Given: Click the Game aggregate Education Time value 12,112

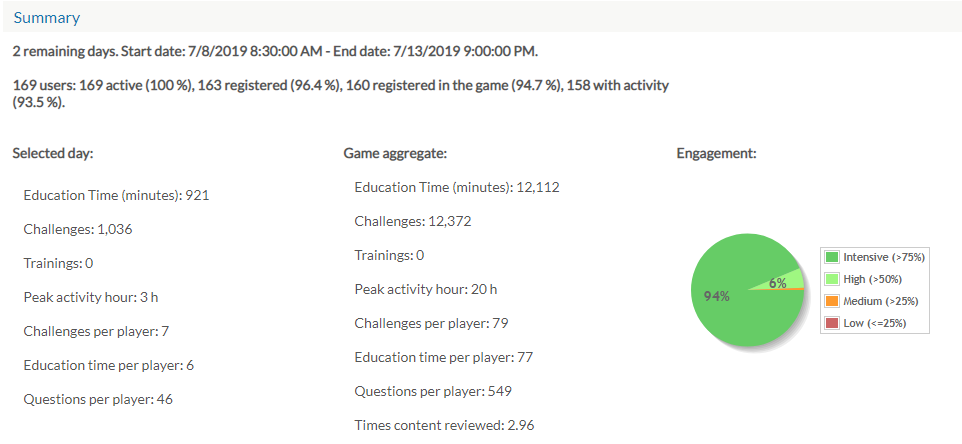Looking at the screenshot, I should point(537,187).
